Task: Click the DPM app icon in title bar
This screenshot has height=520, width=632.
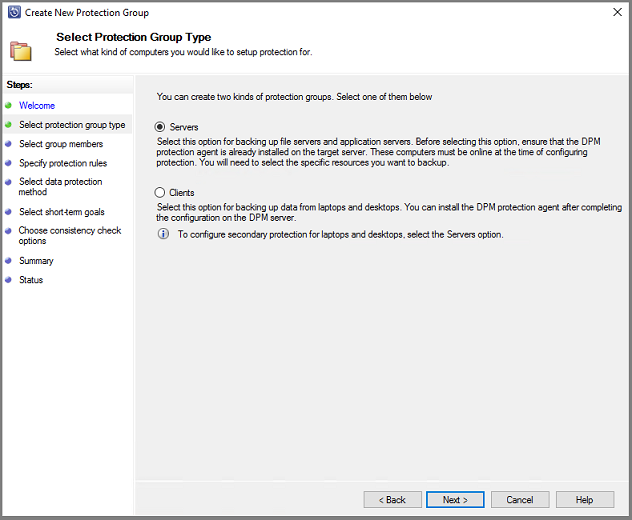Action: [x=14, y=12]
